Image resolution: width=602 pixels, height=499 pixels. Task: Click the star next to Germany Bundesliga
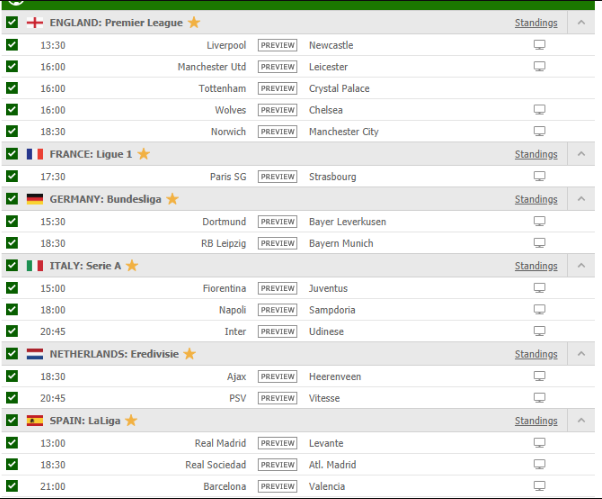[172, 199]
